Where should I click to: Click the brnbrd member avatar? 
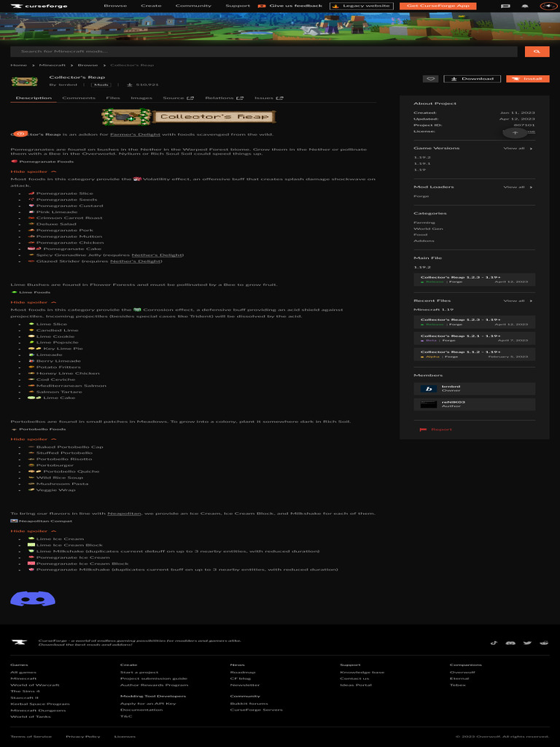(x=429, y=389)
